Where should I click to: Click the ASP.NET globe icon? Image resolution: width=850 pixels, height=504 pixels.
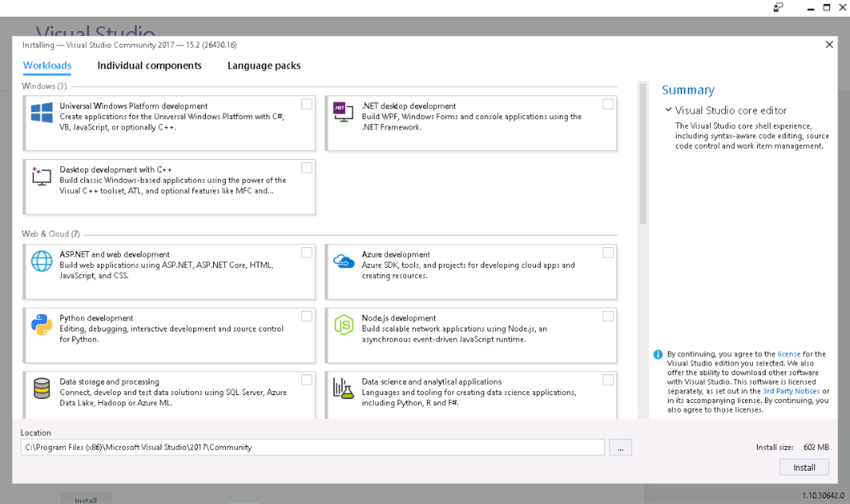42,261
